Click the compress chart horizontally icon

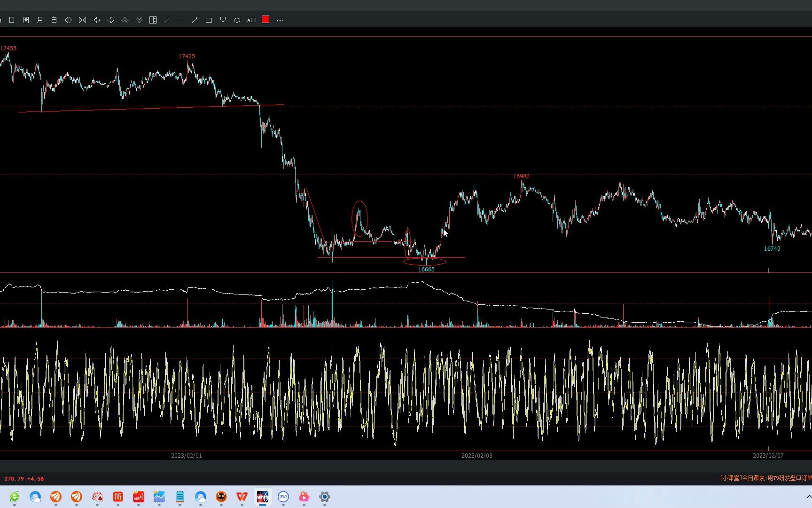[x=82, y=20]
